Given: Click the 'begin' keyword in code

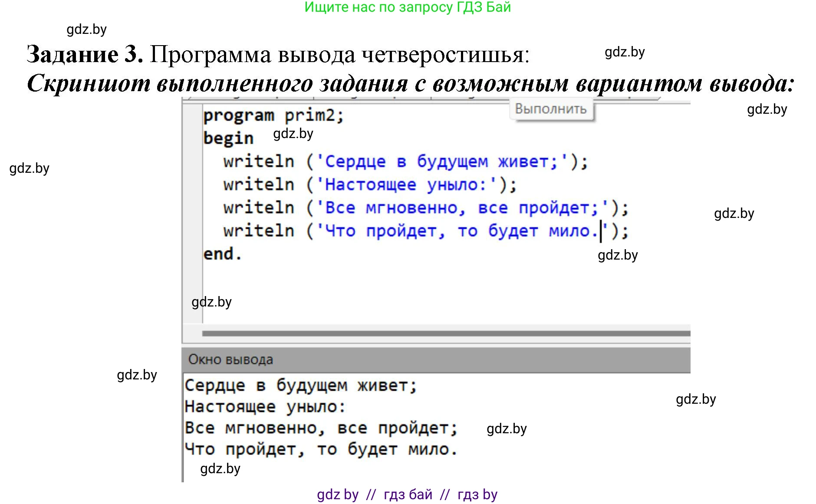Looking at the screenshot, I should click(228, 138).
